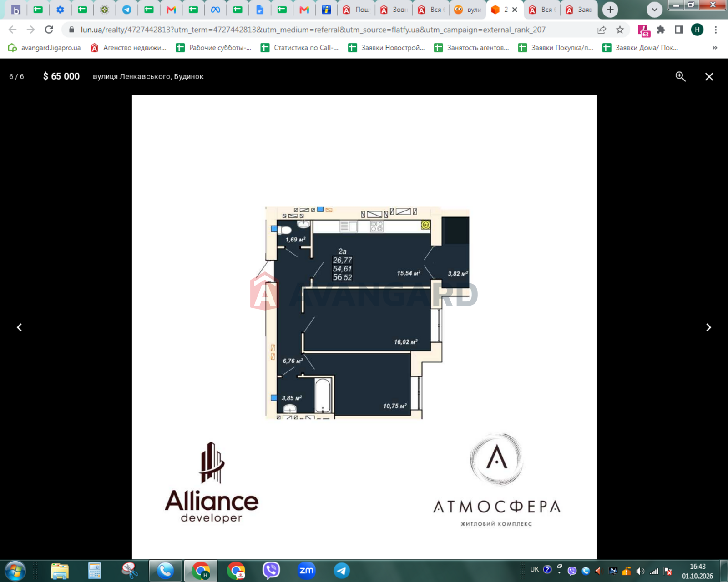Click the '$ 65 000' price label
Image resolution: width=728 pixels, height=582 pixels.
(61, 76)
